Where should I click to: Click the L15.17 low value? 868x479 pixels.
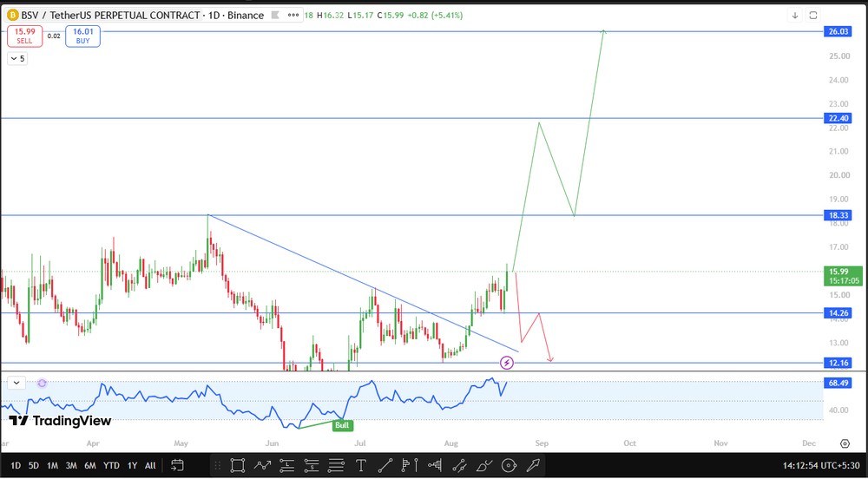(x=360, y=16)
